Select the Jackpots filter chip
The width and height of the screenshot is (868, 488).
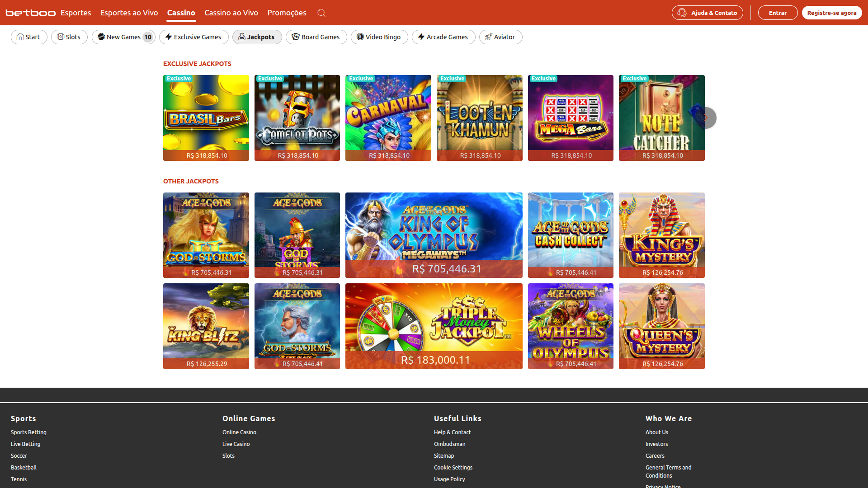pyautogui.click(x=257, y=37)
